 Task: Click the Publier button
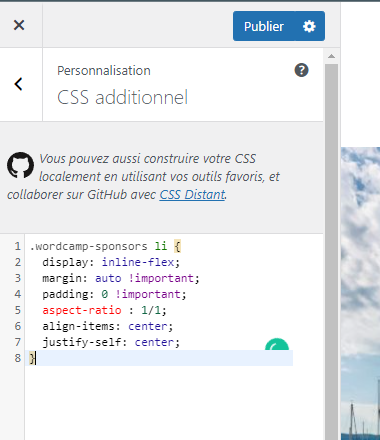click(264, 26)
